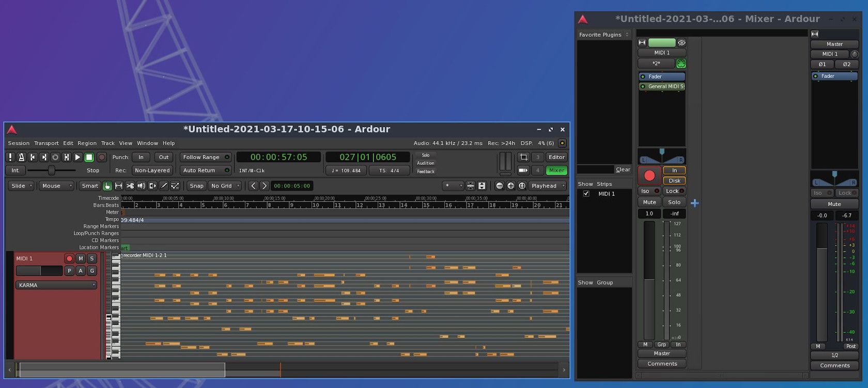Click the MIDI input icon on MIDI 1 strip
Screen dimensions: 868x388
click(681, 64)
